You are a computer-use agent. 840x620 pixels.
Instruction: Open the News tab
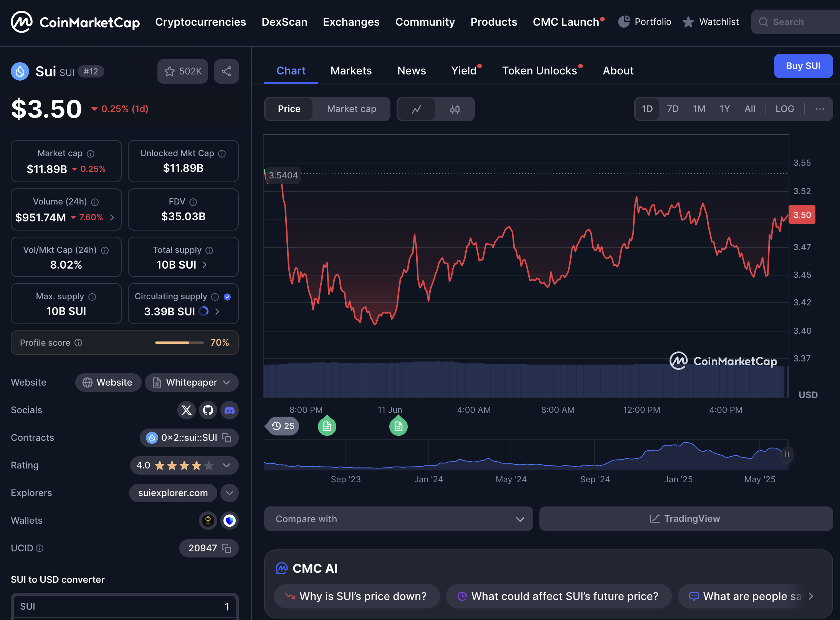point(412,71)
